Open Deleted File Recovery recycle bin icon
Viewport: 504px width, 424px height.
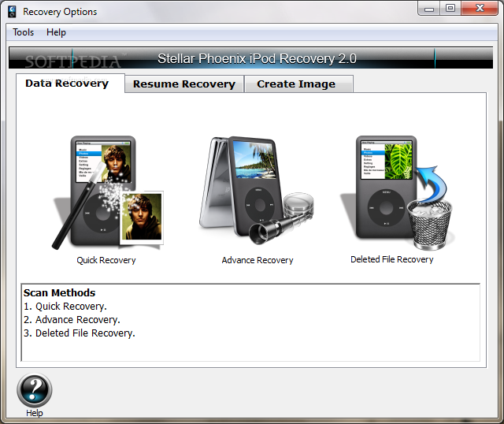pos(397,192)
